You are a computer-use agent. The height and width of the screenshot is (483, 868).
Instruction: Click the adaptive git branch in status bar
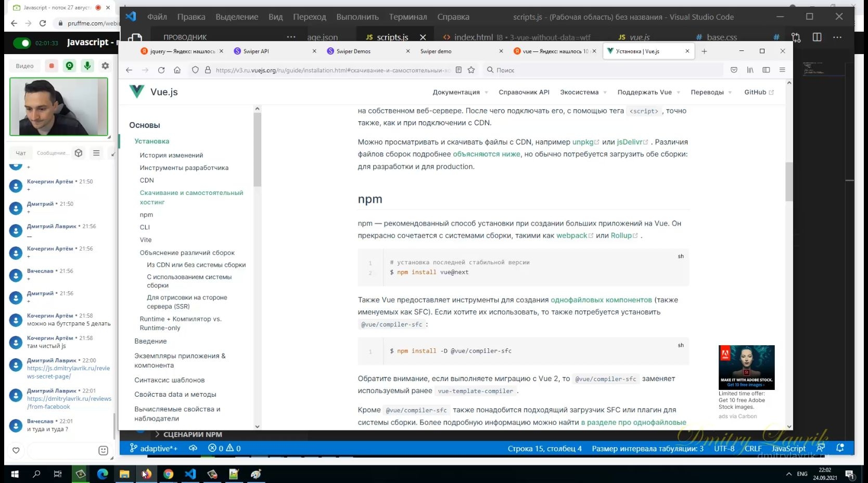point(154,448)
